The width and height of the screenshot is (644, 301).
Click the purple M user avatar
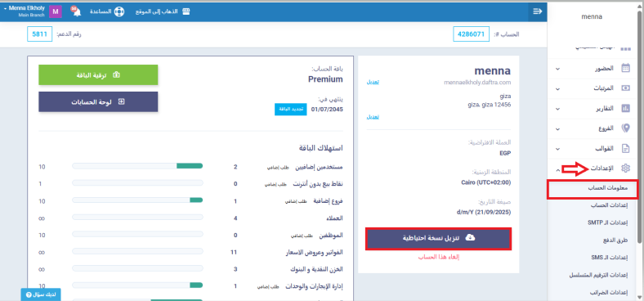coord(56,11)
